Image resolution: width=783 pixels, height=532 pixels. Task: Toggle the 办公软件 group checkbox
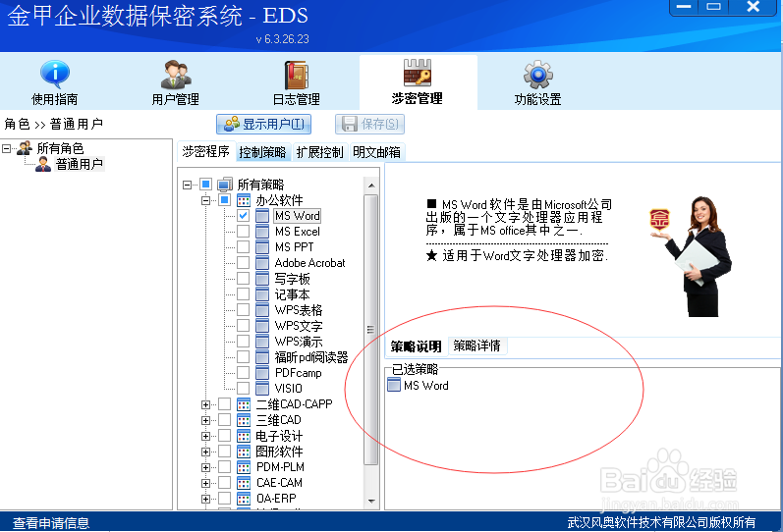pyautogui.click(x=225, y=200)
